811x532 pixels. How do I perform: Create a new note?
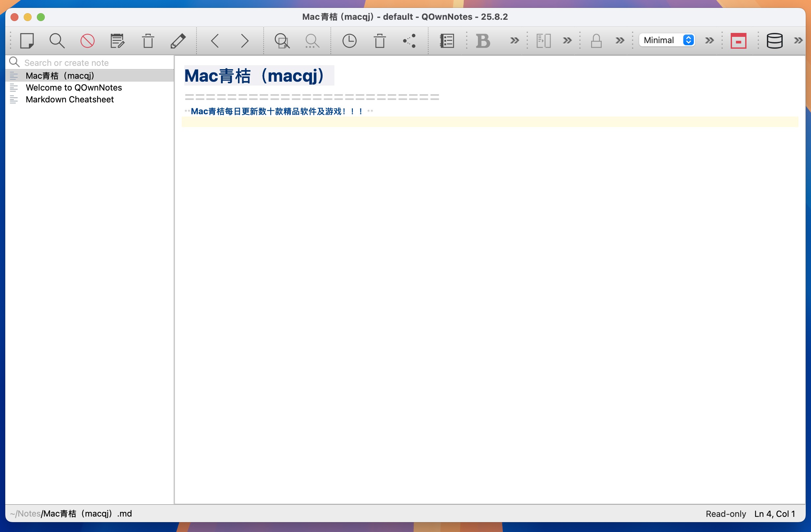tap(28, 40)
